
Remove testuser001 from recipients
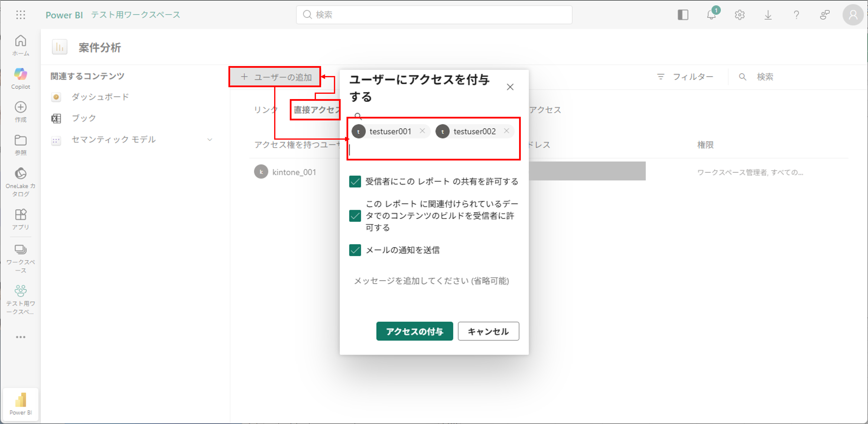click(422, 131)
